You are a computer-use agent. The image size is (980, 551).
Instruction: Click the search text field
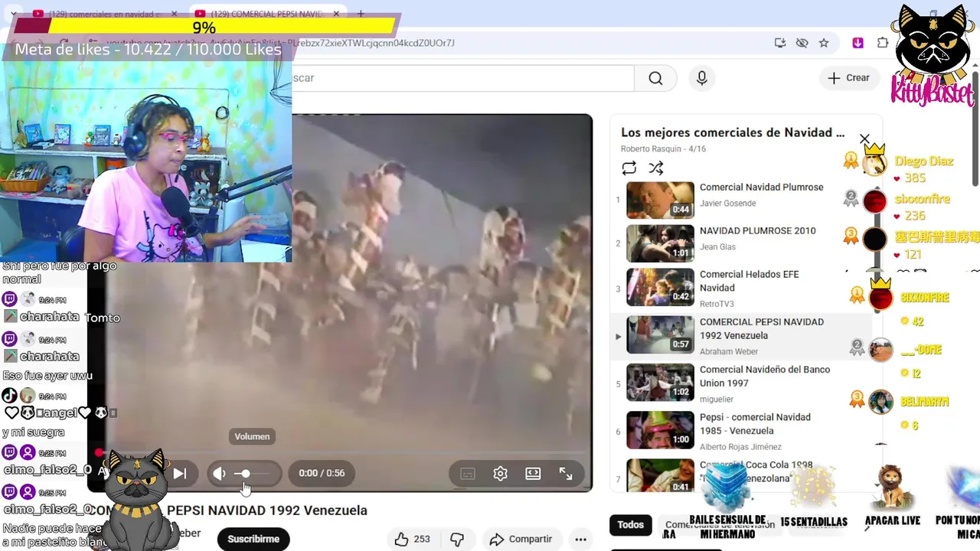pyautogui.click(x=462, y=78)
